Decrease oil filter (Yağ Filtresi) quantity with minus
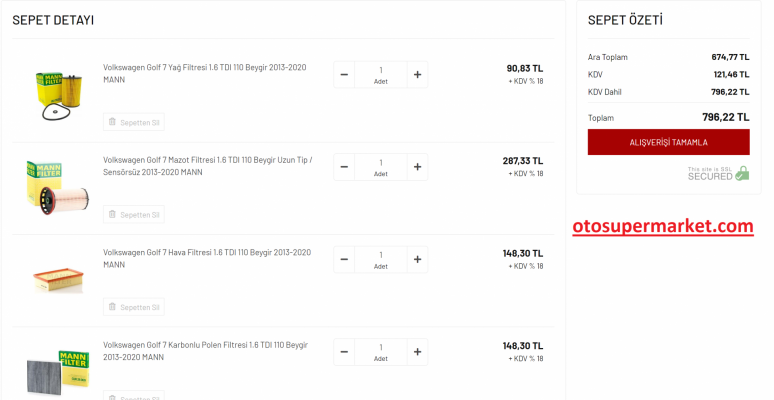Screen dimensions: 774x400 click(x=344, y=74)
